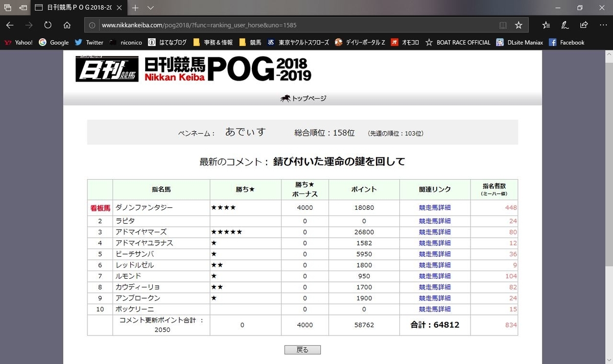Viewport: 613px width, 364px height.
Task: Open the BOAT RACE OFFICIAL bookmark
Action: click(458, 42)
